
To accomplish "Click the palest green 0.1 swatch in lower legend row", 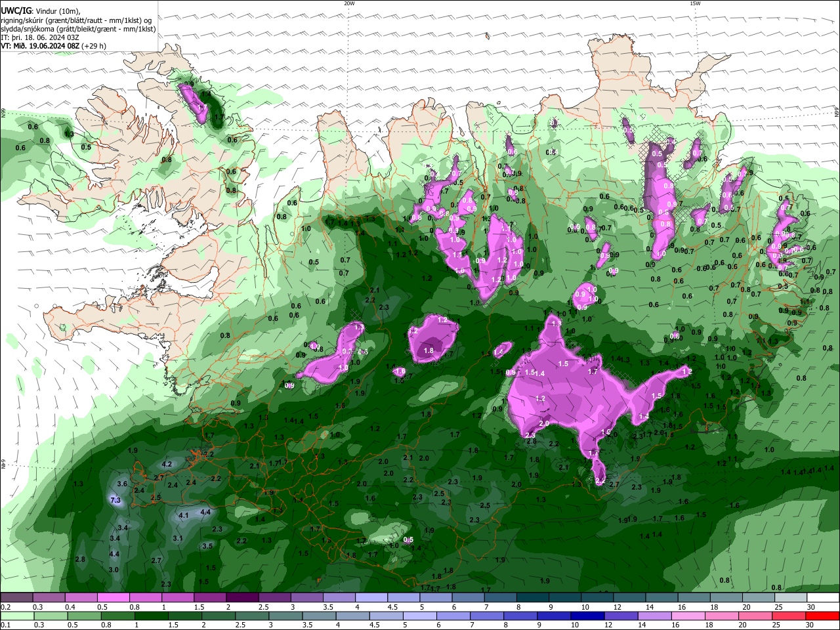I will click(x=17, y=616).
